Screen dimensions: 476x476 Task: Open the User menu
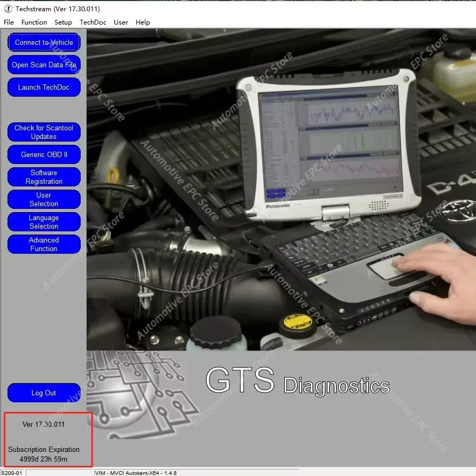pyautogui.click(x=121, y=22)
